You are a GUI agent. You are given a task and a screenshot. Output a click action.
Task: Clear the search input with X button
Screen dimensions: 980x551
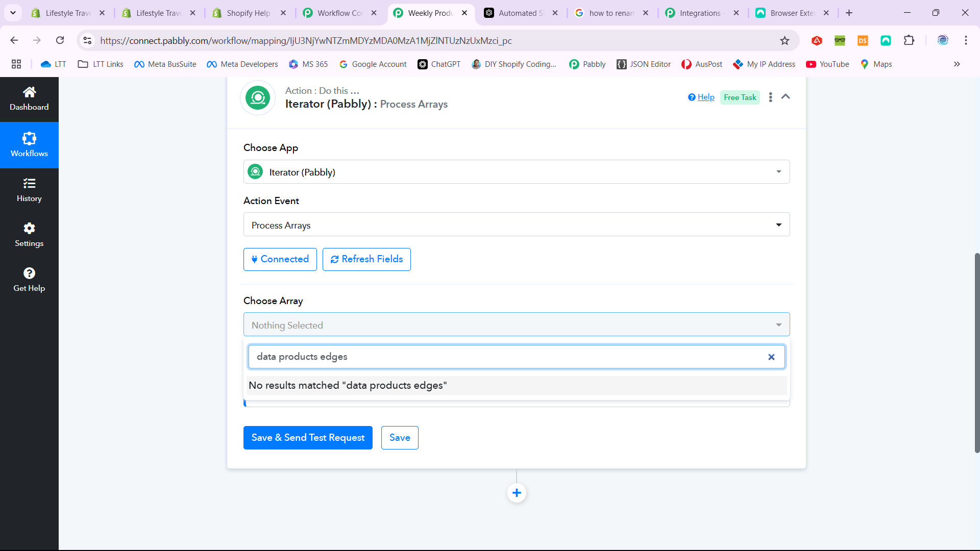click(x=772, y=357)
